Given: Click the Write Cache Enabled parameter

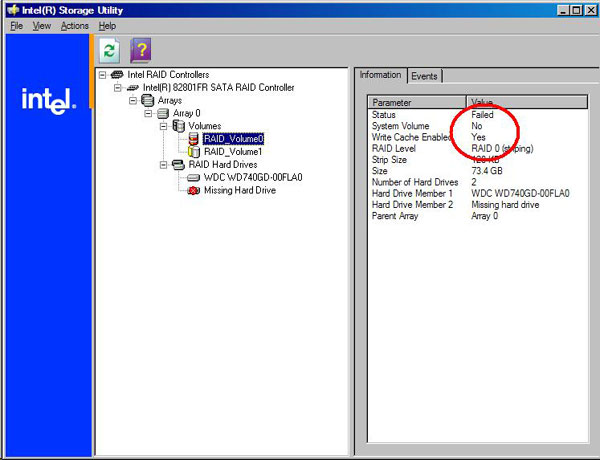Looking at the screenshot, I should (411, 137).
